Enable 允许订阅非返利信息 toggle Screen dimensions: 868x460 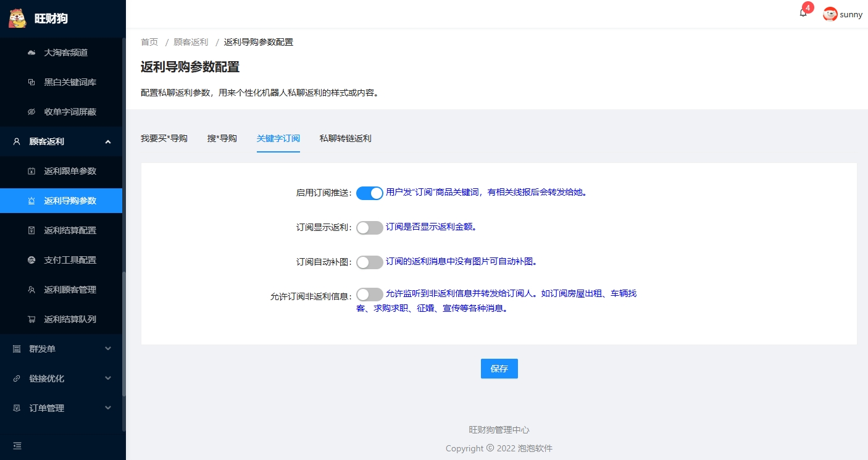tap(369, 295)
